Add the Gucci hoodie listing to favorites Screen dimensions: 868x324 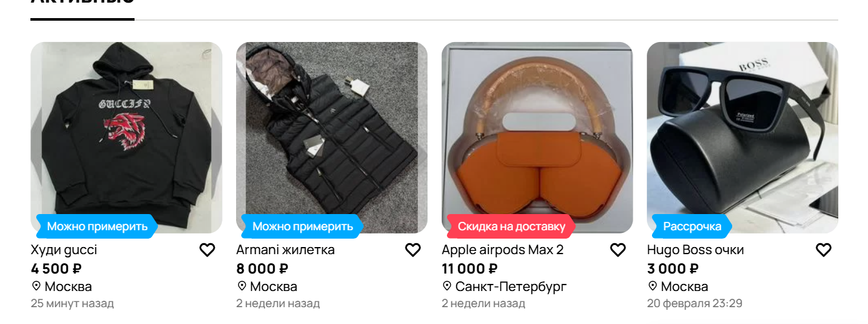207,250
